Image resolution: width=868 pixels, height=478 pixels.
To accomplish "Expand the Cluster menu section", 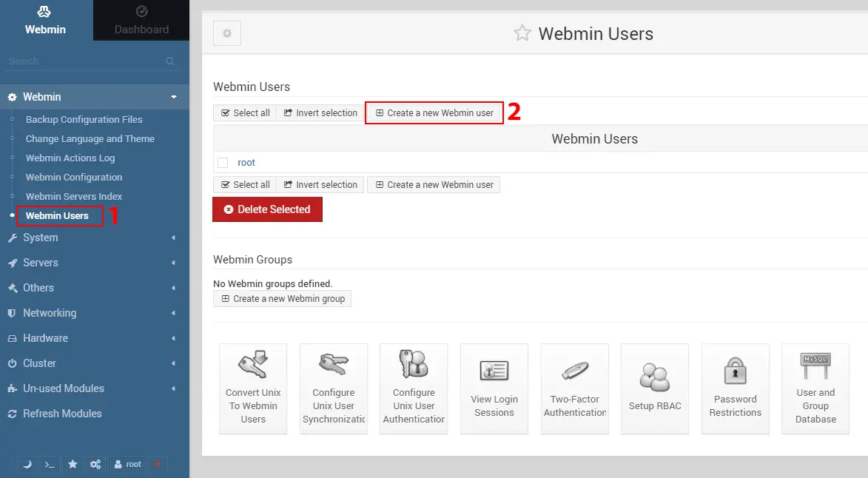I will coord(95,363).
